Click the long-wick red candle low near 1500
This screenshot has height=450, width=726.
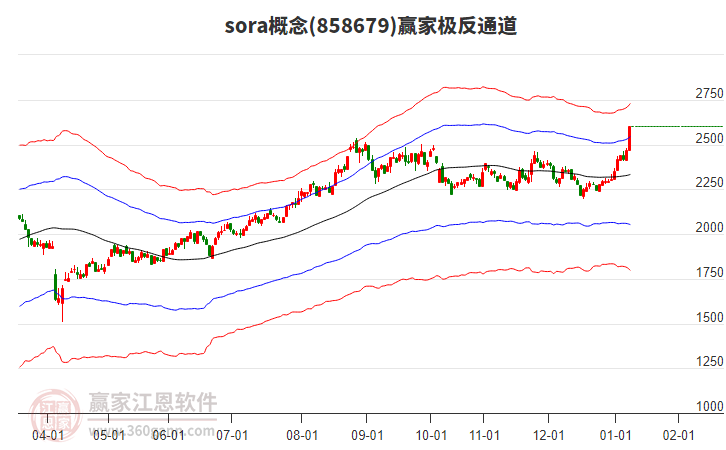pos(63,304)
